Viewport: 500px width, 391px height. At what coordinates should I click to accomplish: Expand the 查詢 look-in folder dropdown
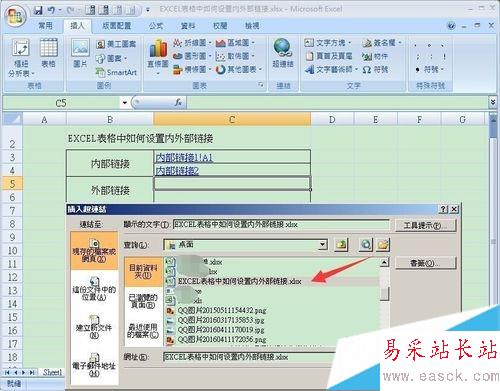pos(322,245)
